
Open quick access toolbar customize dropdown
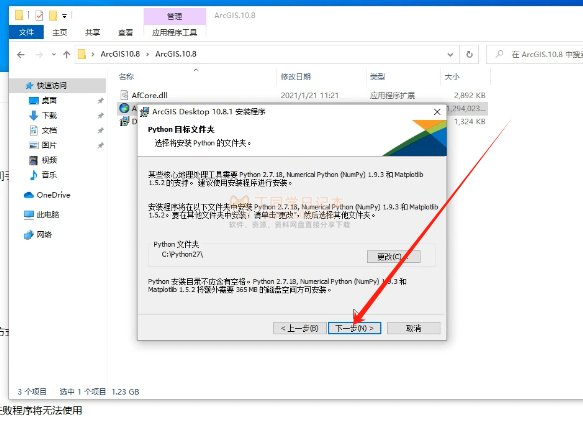pyautogui.click(x=64, y=16)
